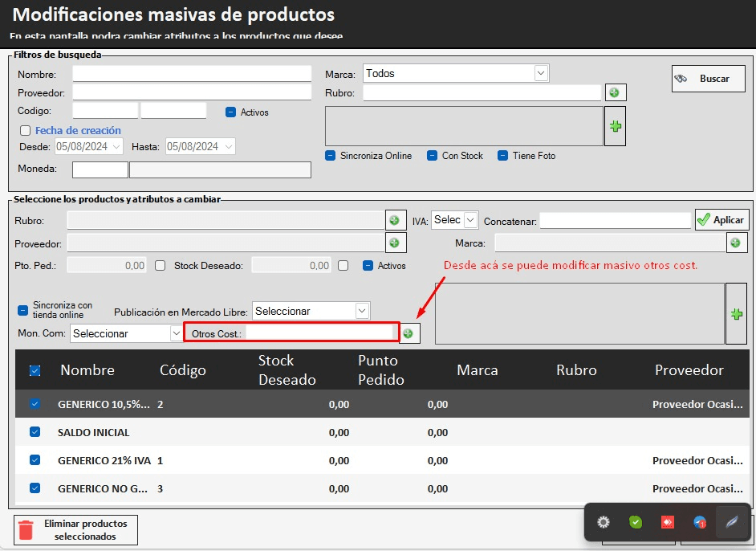
Task: Click the add icon beside lower Proveedor field
Action: tap(394, 243)
